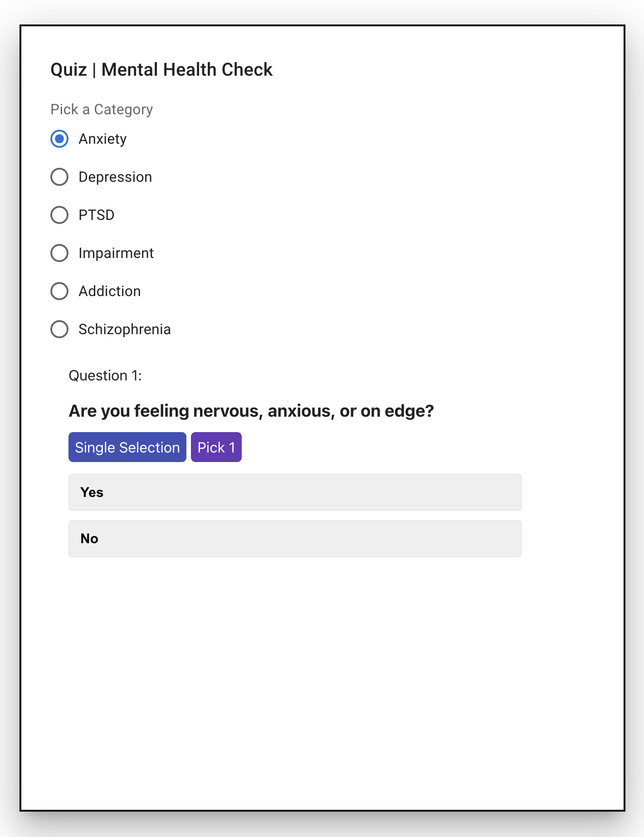Select the Depression radio button circle
Screen dimensions: 644x837
pos(59,177)
